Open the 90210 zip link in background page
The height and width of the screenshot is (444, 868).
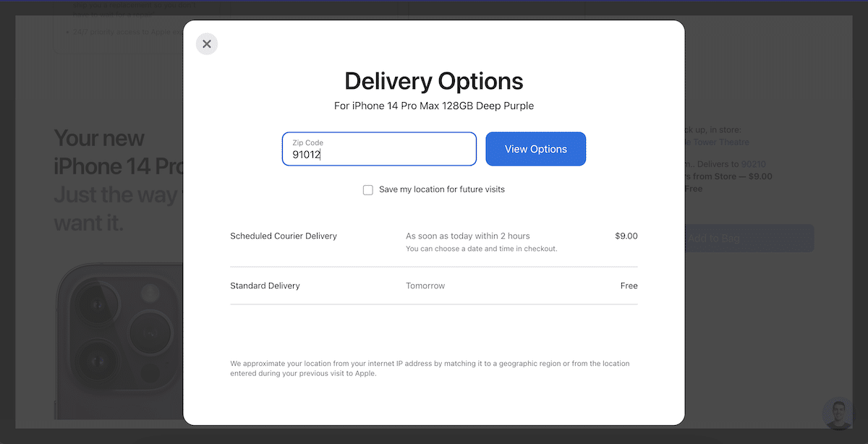point(753,164)
